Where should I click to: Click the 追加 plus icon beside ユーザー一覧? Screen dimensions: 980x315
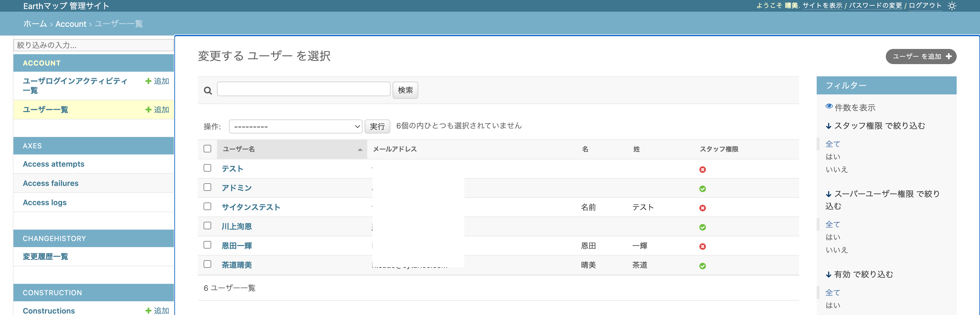[148, 110]
